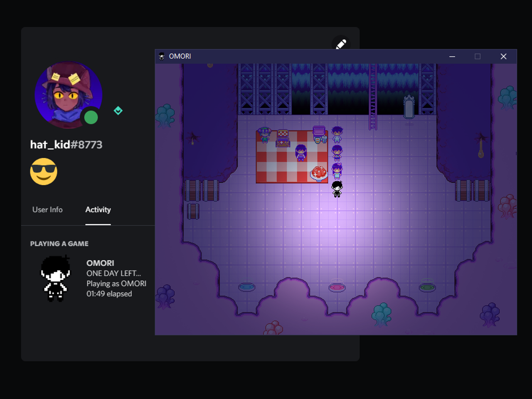Open hat_kid's profile avatar picture
The width and height of the screenshot is (532, 399).
(x=69, y=95)
